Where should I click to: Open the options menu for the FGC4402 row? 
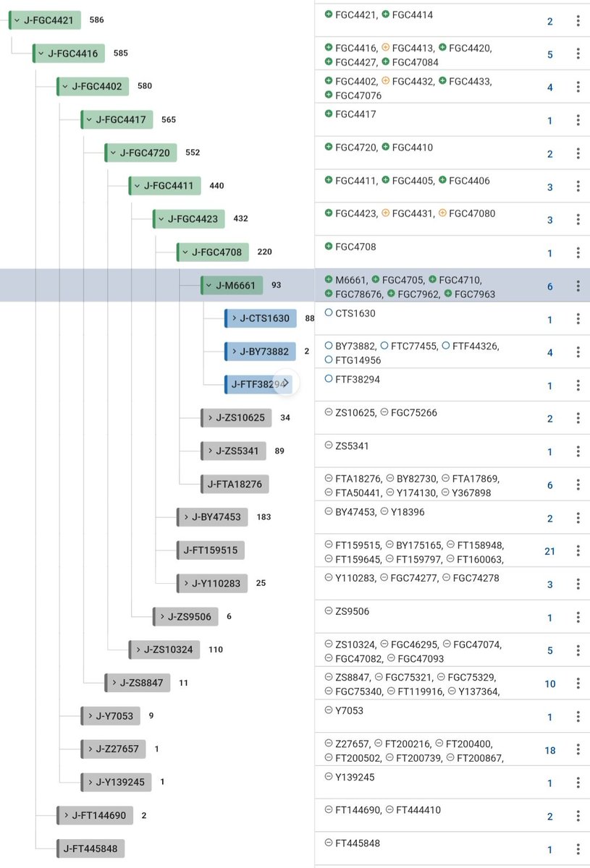578,87
